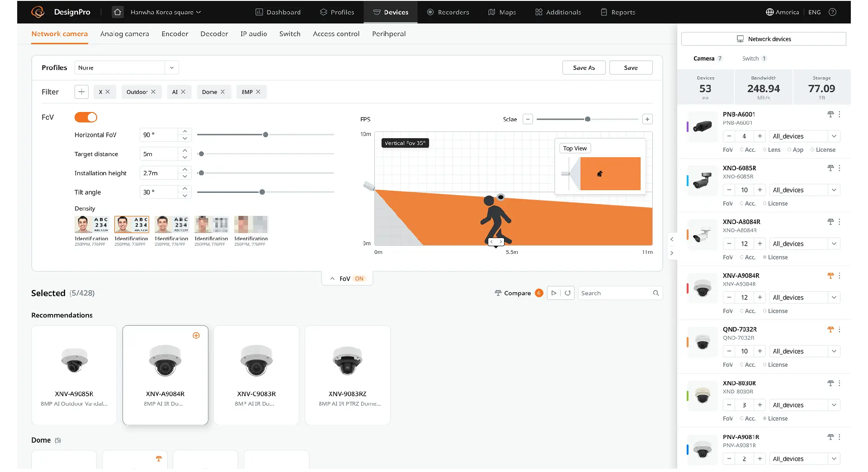Increase scale with plus icon
This screenshot has width=868, height=472.
[x=647, y=120]
